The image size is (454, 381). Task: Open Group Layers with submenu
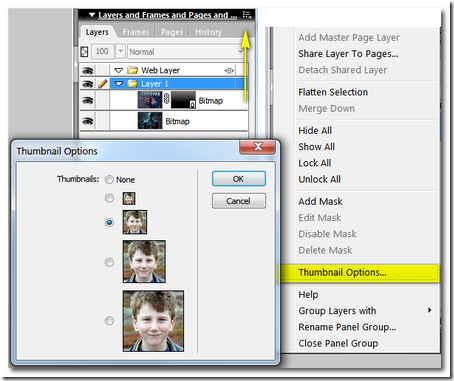pyautogui.click(x=365, y=311)
